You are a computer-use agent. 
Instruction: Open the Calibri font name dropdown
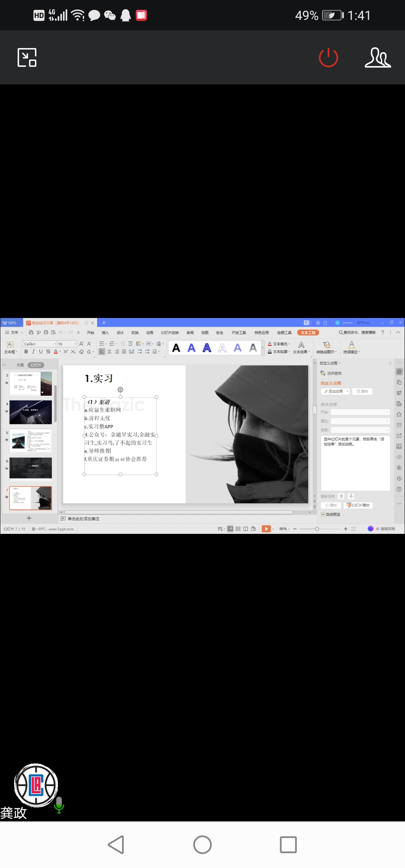(x=55, y=344)
